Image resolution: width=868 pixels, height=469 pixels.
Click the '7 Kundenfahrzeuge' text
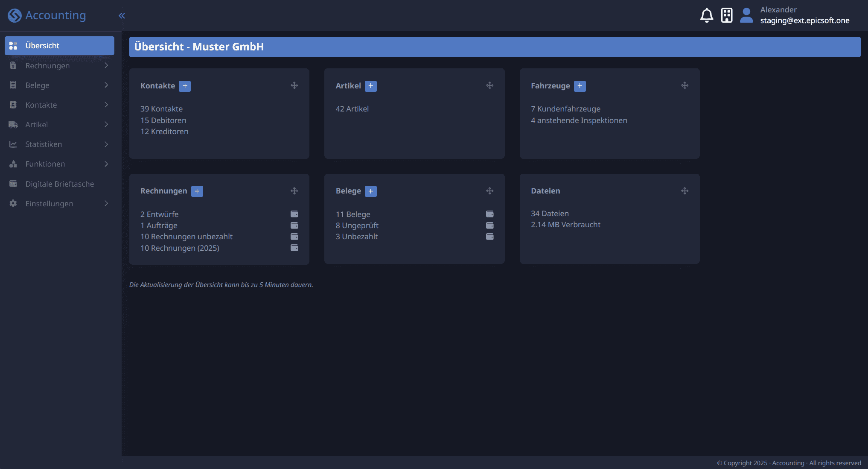(x=565, y=109)
